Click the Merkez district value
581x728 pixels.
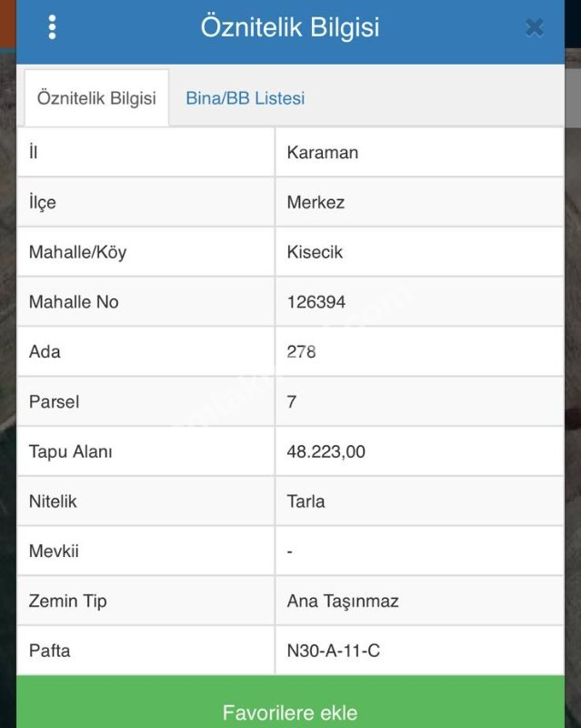[316, 203]
